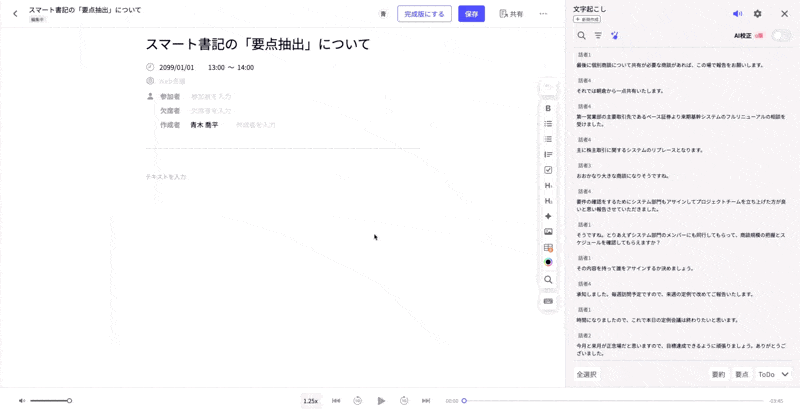This screenshot has width=800, height=414.
Task: Open the 1.25x playback speed selector
Action: 311,401
